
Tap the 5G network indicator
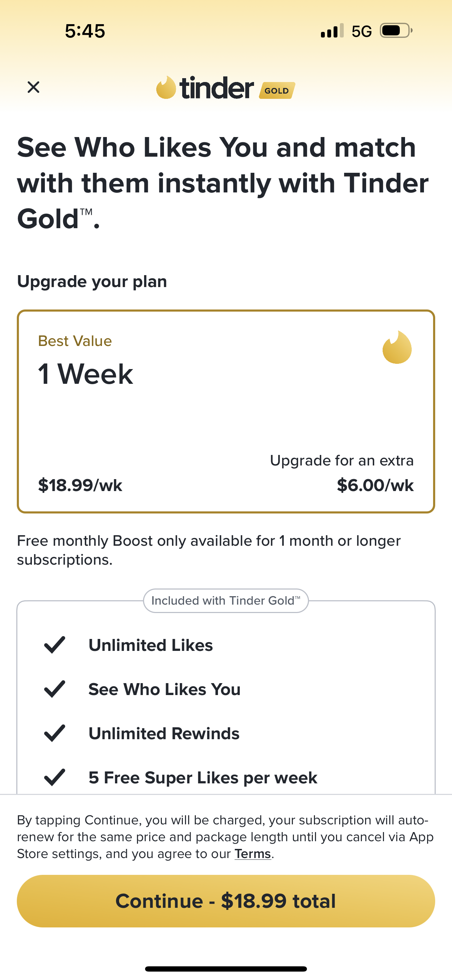pyautogui.click(x=362, y=31)
